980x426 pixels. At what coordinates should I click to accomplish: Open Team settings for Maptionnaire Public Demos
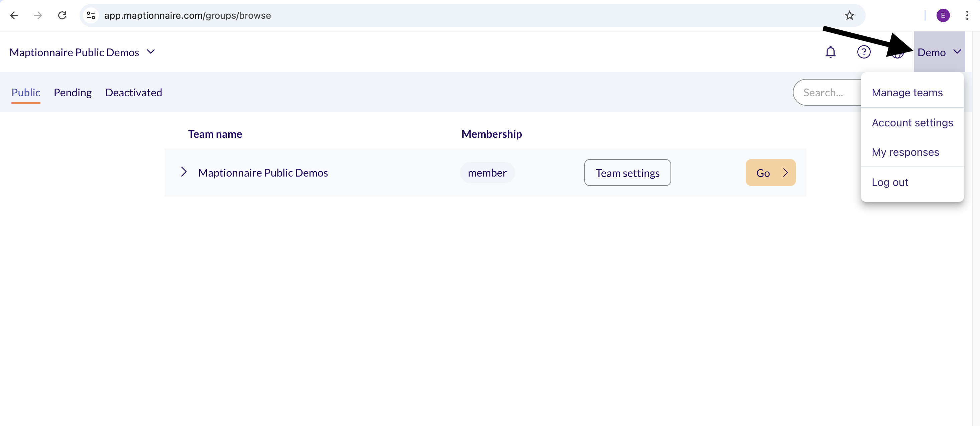[627, 173]
